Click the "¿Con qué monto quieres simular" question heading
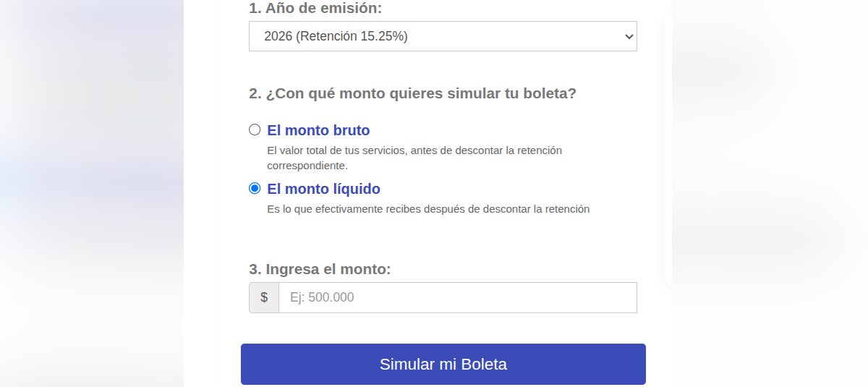Viewport: 868px width, 387px height. 412,93
